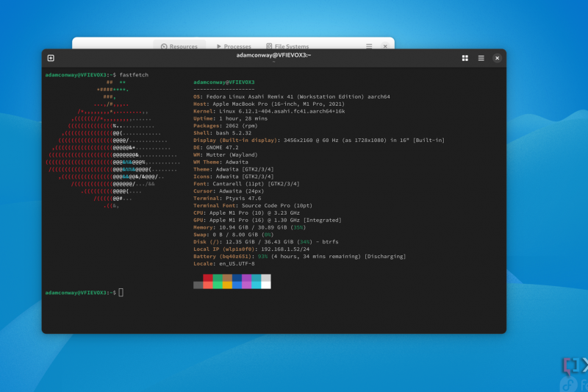Click the 'Battery (bq40z651): 93%' line
588x392 pixels.
click(x=300, y=257)
